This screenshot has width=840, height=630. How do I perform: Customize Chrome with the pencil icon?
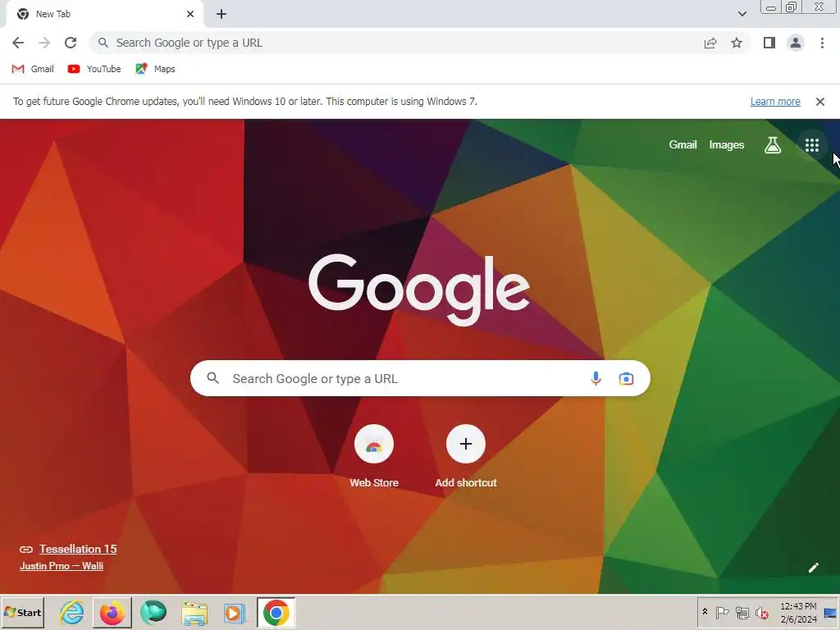pyautogui.click(x=813, y=568)
